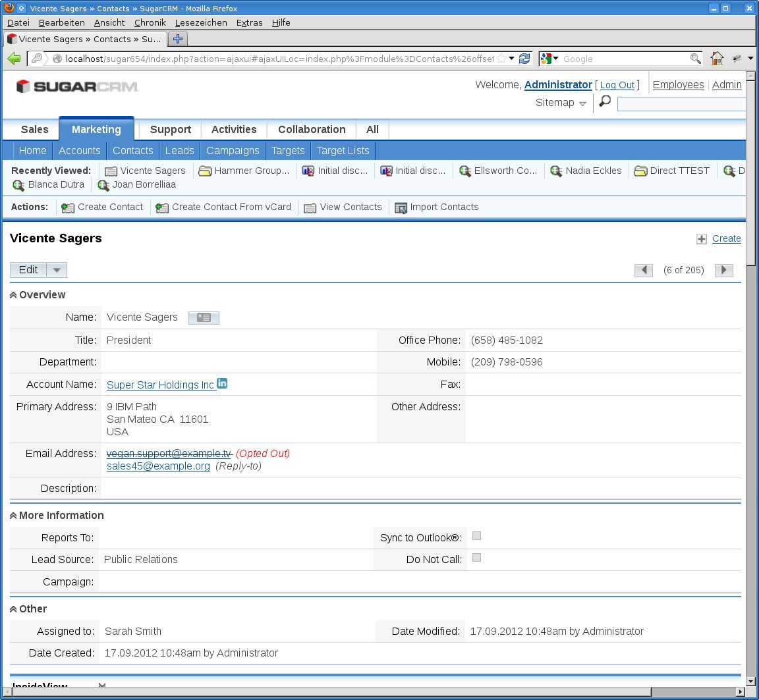759x700 pixels.
Task: Click the vCard icon beside Vicente Sagers name
Action: click(204, 318)
